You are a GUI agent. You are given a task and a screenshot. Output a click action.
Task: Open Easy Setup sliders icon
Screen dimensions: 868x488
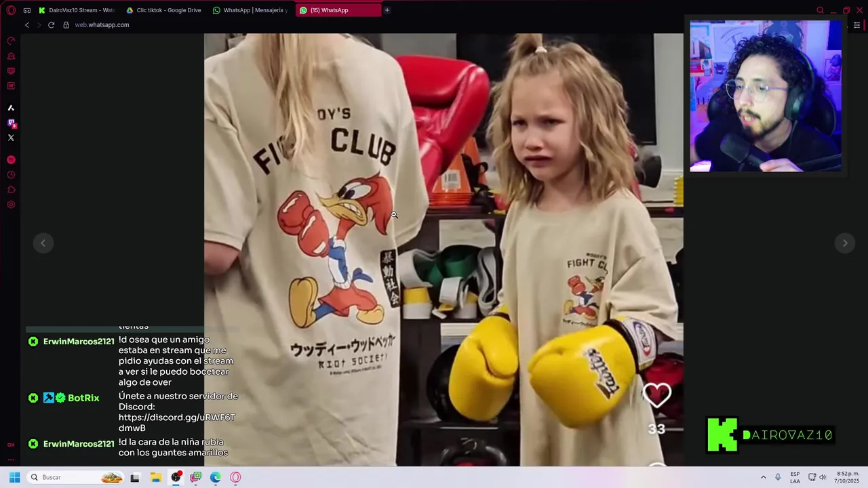point(856,25)
